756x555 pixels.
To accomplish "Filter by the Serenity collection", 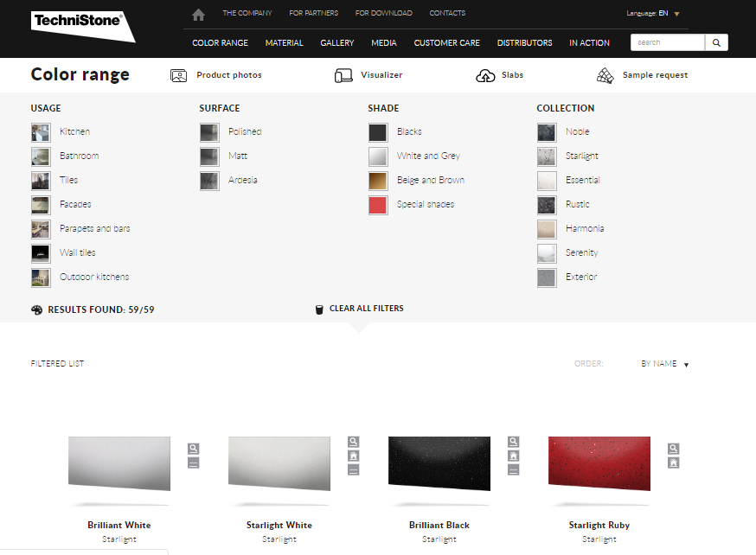I will (x=567, y=252).
